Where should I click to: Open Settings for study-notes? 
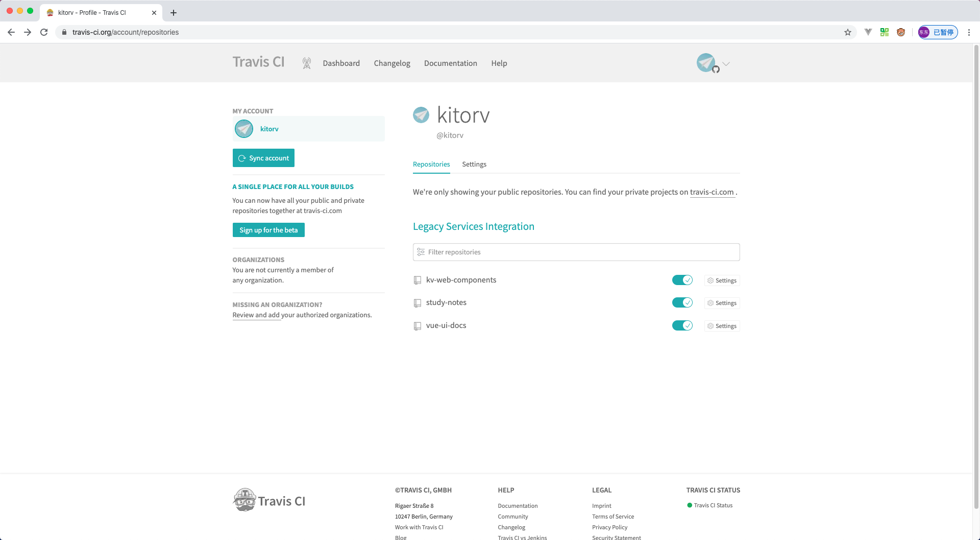(722, 303)
